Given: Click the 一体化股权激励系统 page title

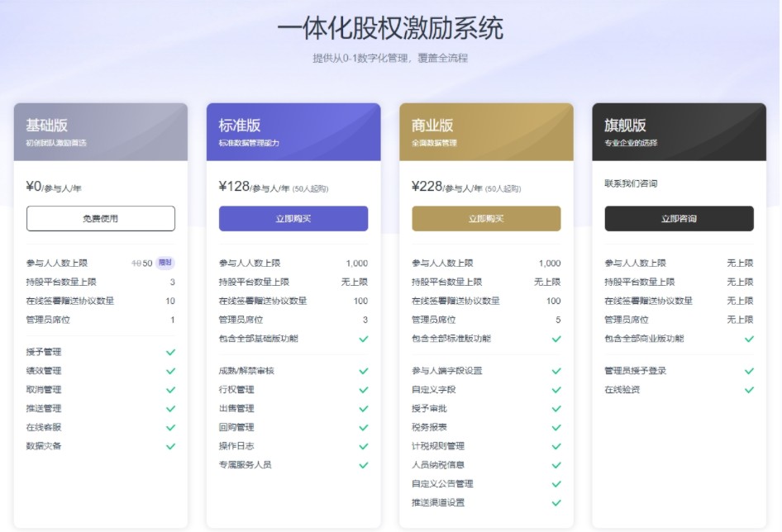Looking at the screenshot, I should [x=390, y=28].
